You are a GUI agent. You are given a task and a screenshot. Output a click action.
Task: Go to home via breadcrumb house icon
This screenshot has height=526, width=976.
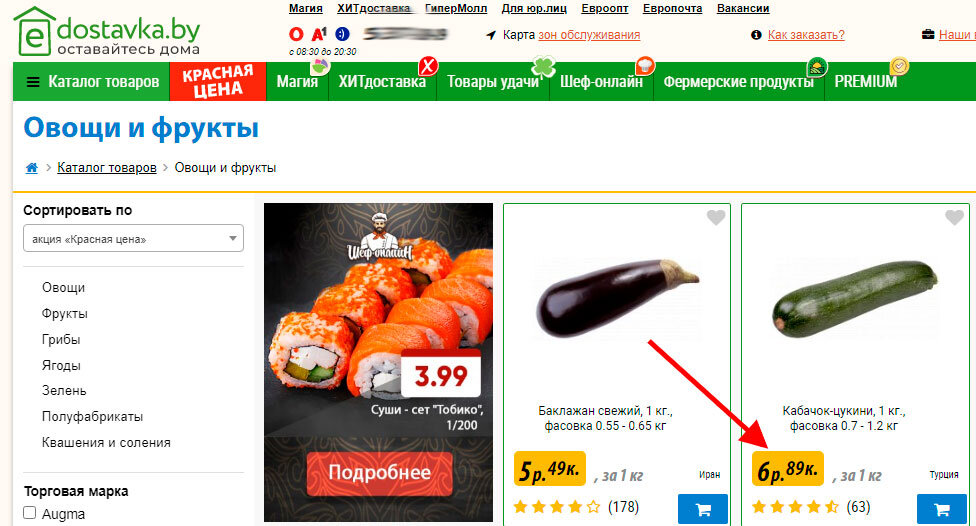(x=32, y=167)
